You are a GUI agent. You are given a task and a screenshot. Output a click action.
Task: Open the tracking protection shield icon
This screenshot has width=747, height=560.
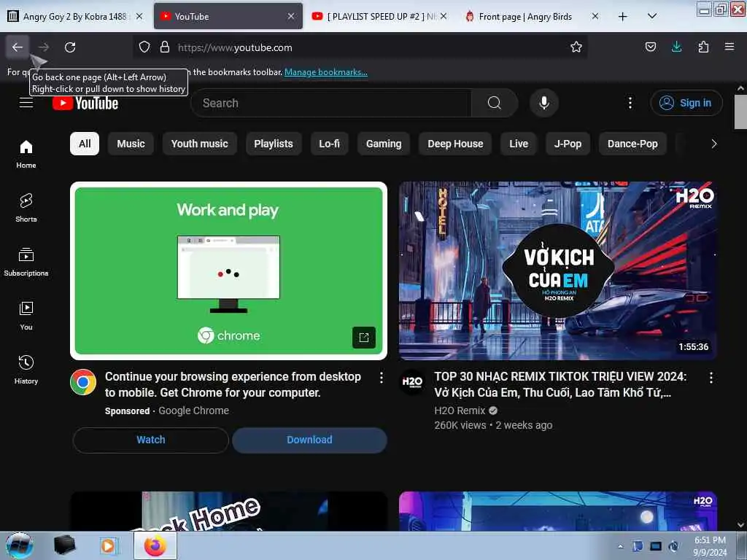[144, 47]
